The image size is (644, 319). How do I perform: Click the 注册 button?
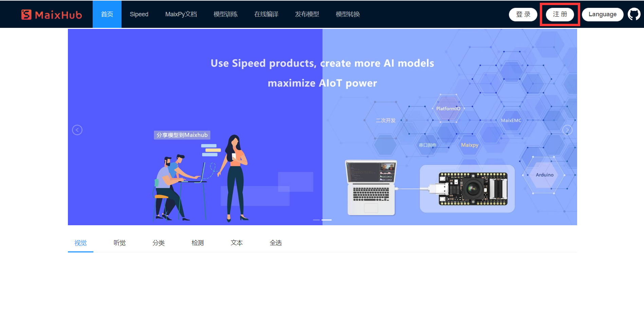[559, 14]
